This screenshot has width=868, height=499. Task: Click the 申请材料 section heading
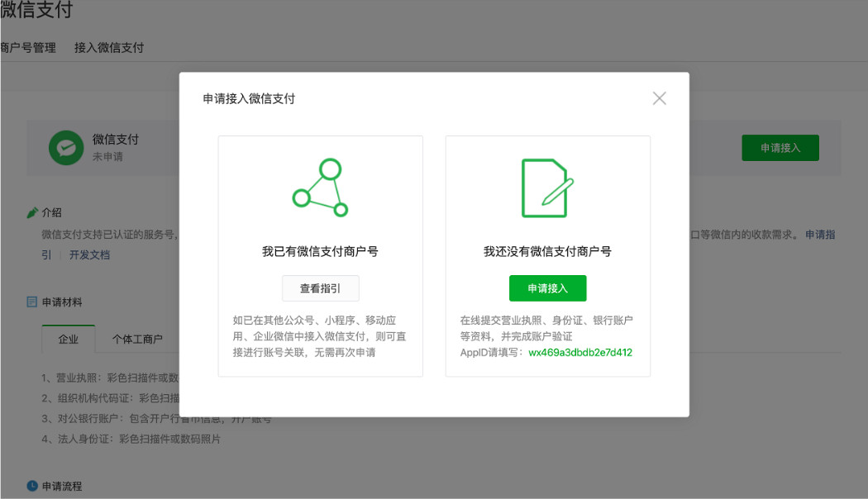tap(62, 302)
